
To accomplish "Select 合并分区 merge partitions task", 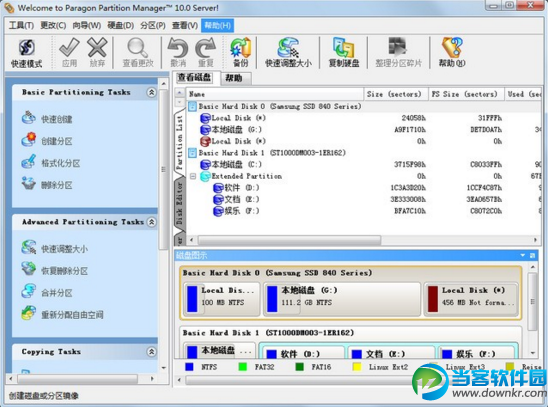I will coord(47,292).
